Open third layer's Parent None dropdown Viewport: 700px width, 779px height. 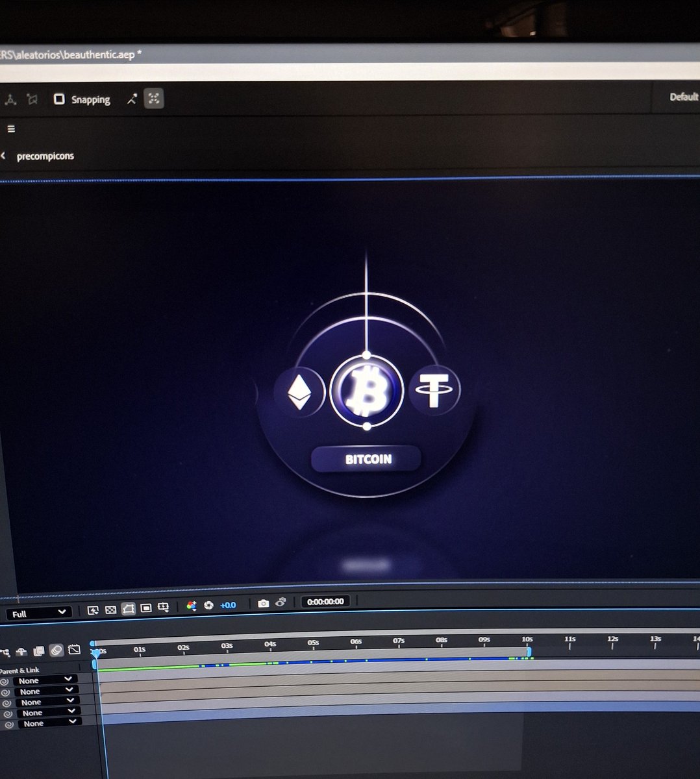click(x=47, y=702)
